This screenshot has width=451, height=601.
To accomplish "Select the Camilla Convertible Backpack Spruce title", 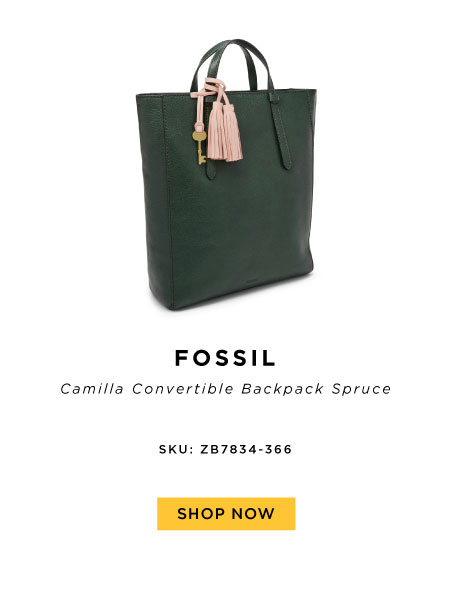I will (226, 389).
